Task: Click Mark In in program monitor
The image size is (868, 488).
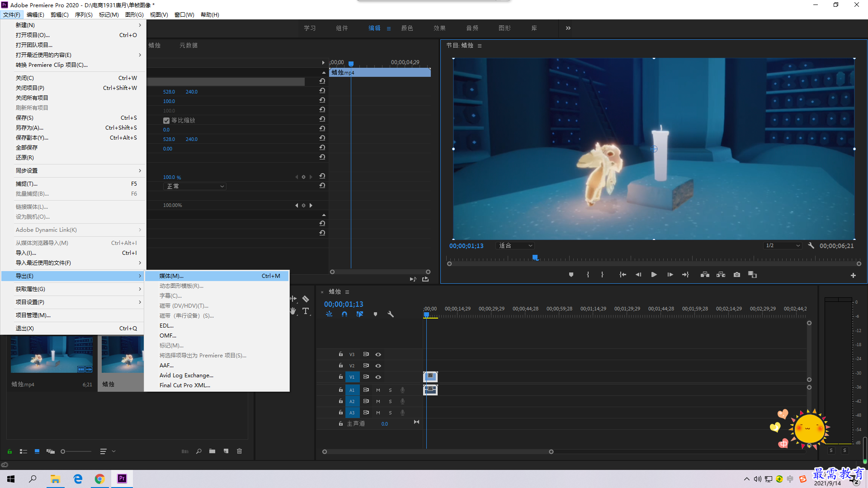Action: (588, 275)
